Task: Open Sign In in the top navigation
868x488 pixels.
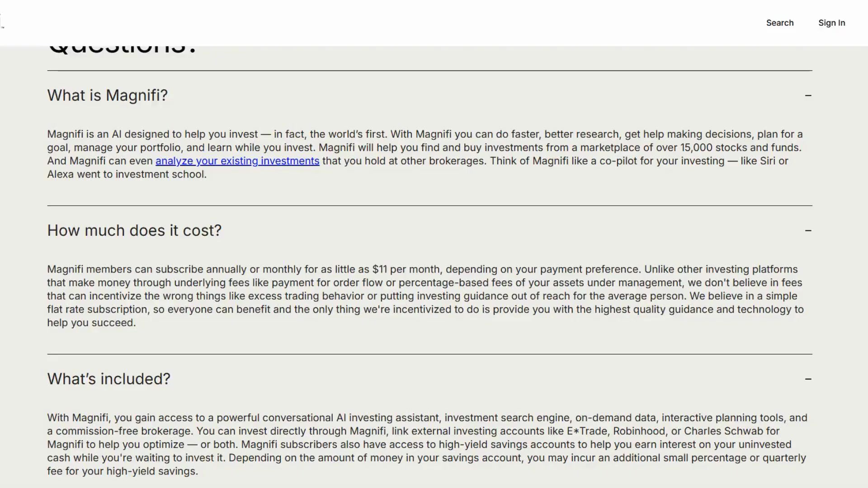Action: pos(831,23)
